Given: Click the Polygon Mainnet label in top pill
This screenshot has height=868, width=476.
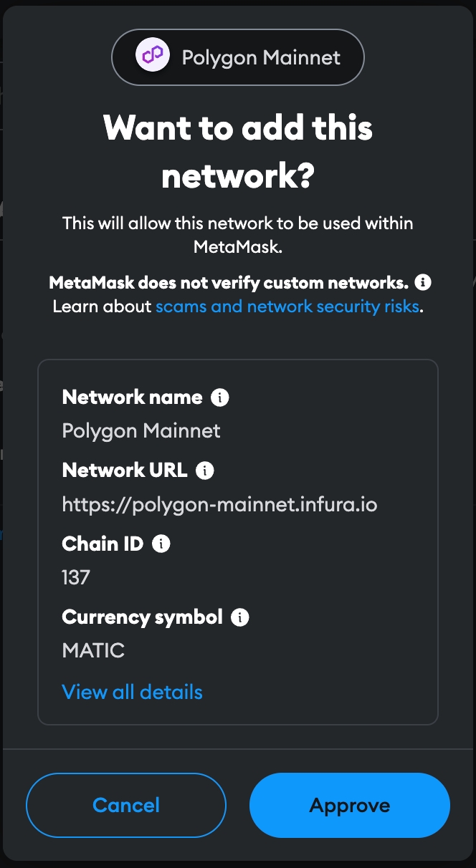Looking at the screenshot, I should (262, 57).
